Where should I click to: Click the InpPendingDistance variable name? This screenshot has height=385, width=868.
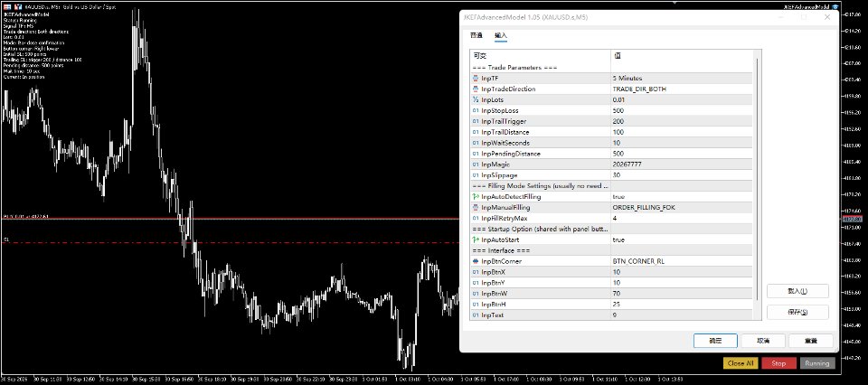(511, 154)
